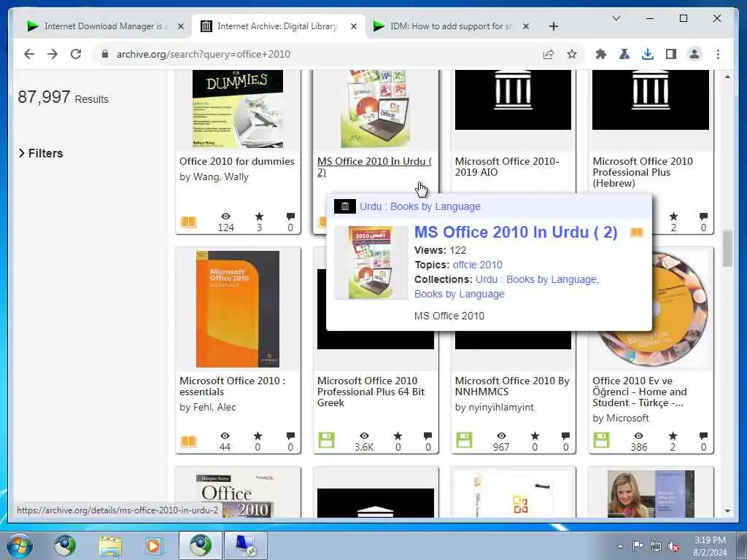Open Microsoft Office 2010 : essentials title
This screenshot has width=747, height=560.
point(232,386)
